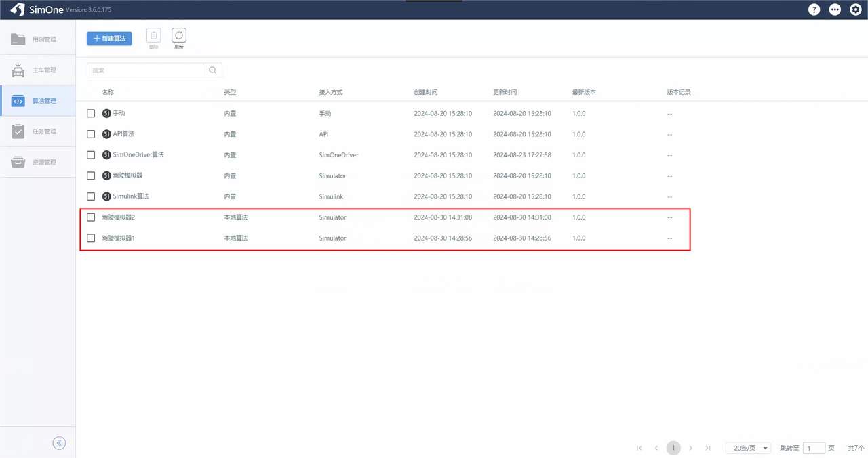Screen dimensions: 868x458
Task: Open the help question mark icon
Action: pos(814,9)
